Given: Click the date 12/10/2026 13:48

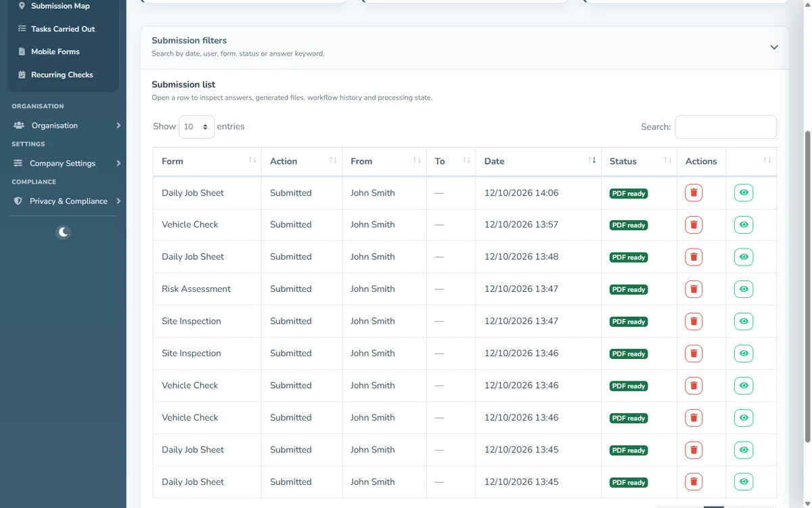Looking at the screenshot, I should [522, 257].
